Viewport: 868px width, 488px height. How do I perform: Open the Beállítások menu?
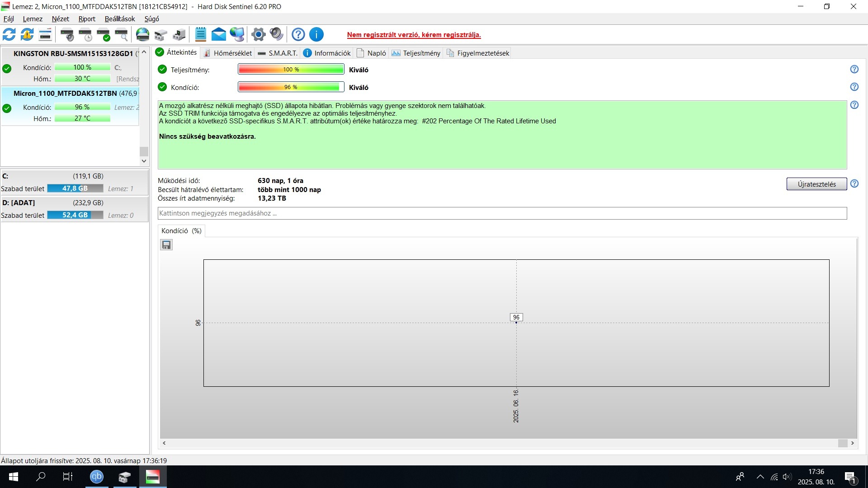click(x=120, y=19)
